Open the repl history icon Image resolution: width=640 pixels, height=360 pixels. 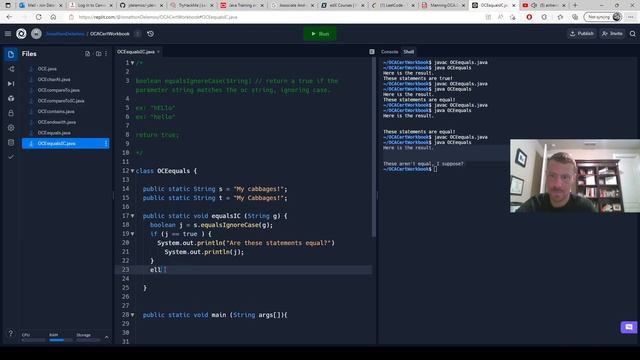tap(151, 34)
